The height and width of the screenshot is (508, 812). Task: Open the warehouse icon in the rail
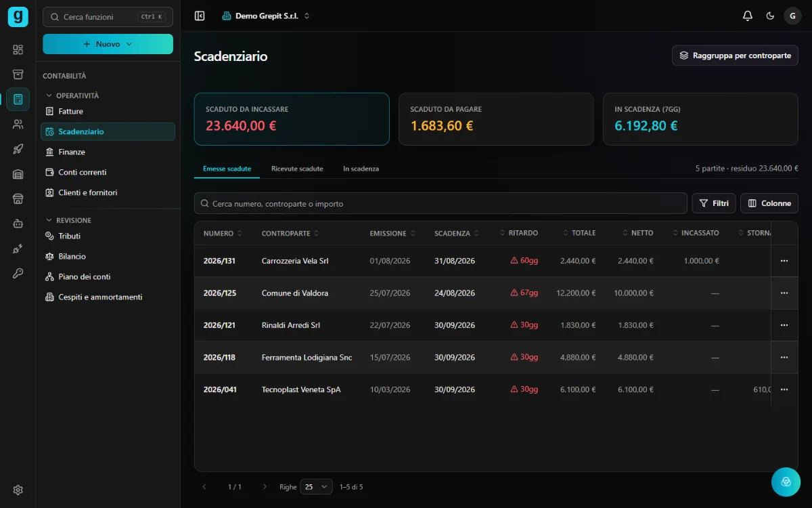click(x=18, y=174)
